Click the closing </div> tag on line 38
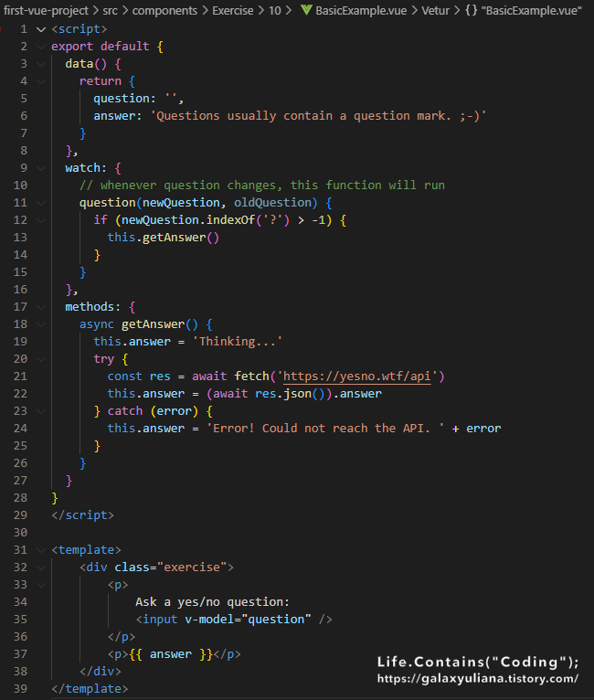 (100, 672)
